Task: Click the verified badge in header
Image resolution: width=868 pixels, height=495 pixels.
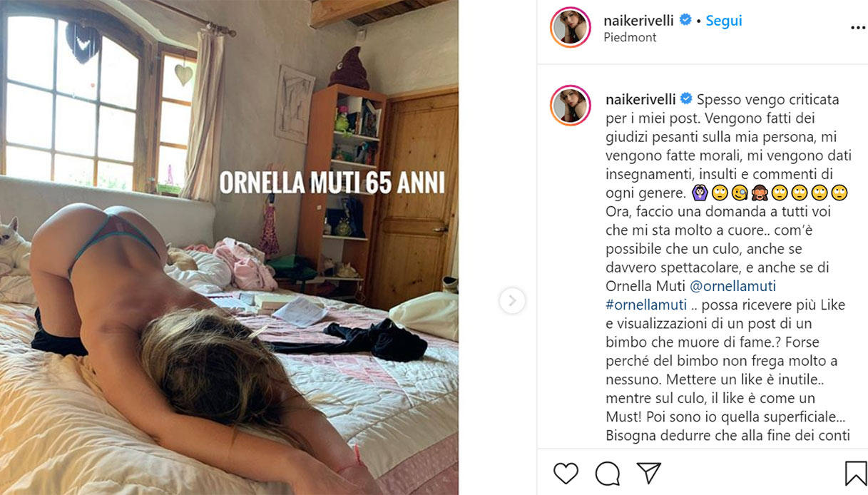Action: coord(685,21)
